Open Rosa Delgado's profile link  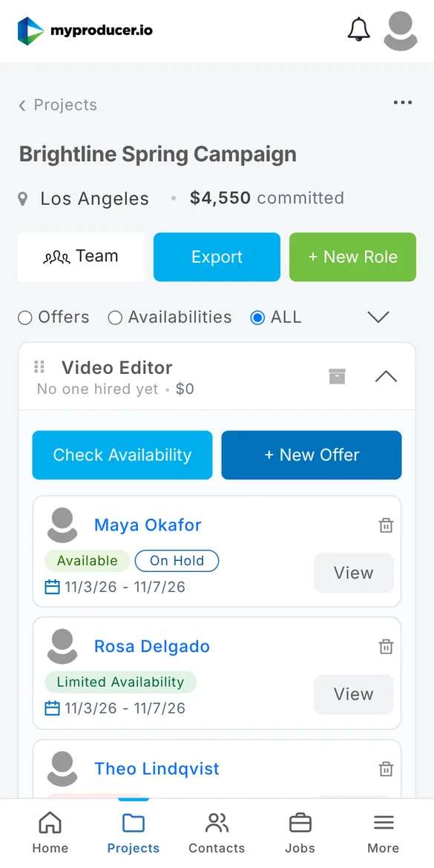click(x=152, y=646)
